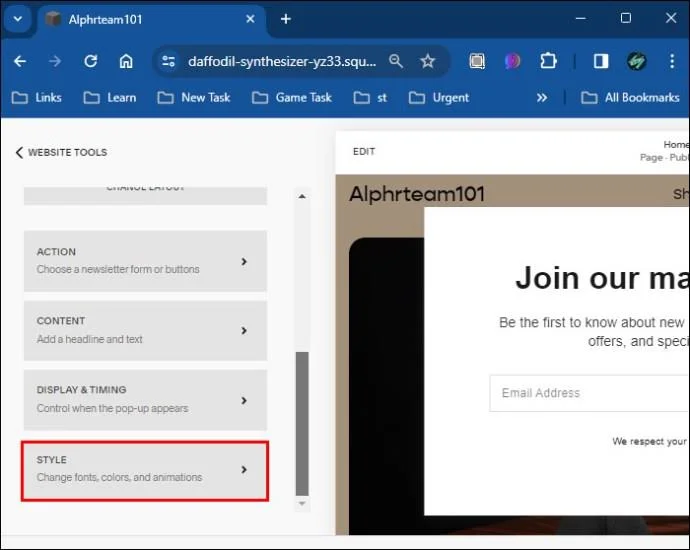Minimize the browser window
690x550 pixels.
[581, 18]
